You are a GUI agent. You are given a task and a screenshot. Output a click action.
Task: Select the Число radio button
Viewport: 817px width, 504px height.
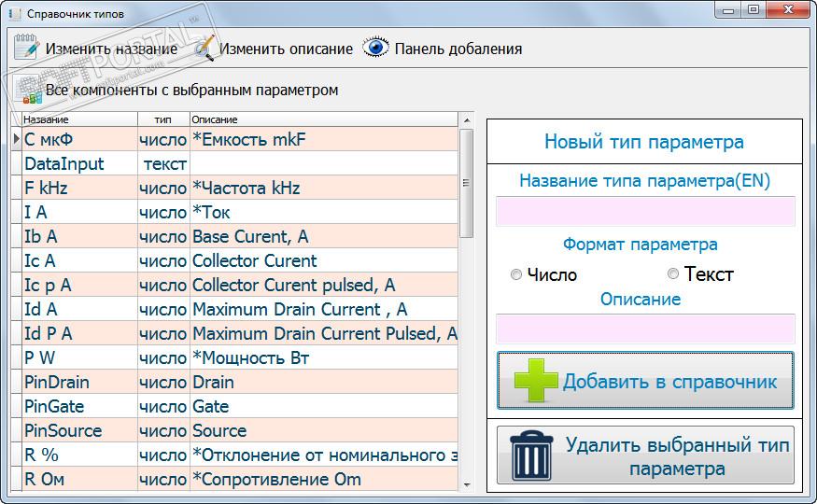515,274
